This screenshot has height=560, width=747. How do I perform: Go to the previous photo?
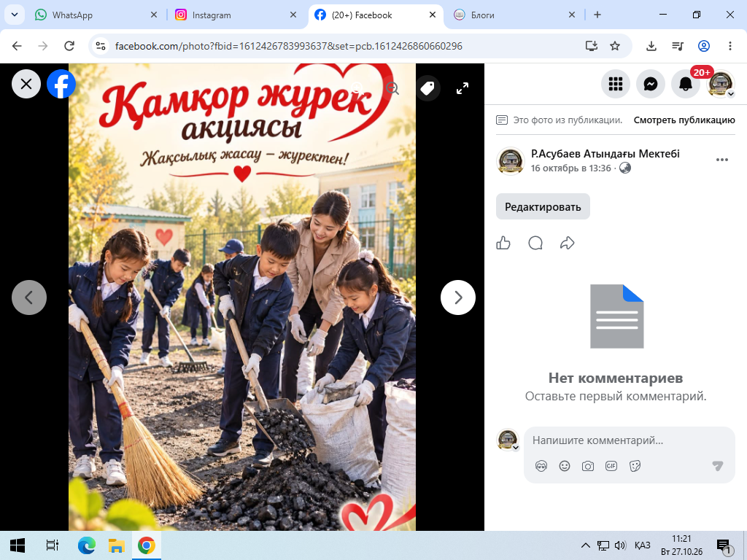pos(29,297)
